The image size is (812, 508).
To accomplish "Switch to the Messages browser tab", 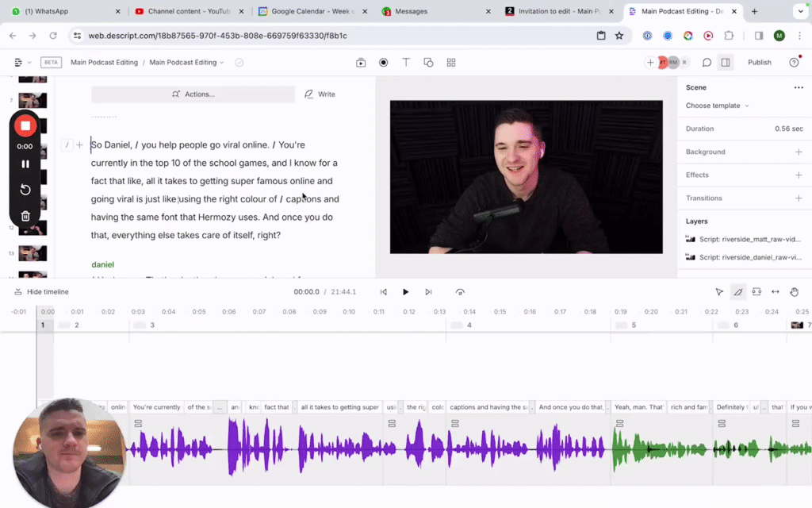I will [x=437, y=11].
